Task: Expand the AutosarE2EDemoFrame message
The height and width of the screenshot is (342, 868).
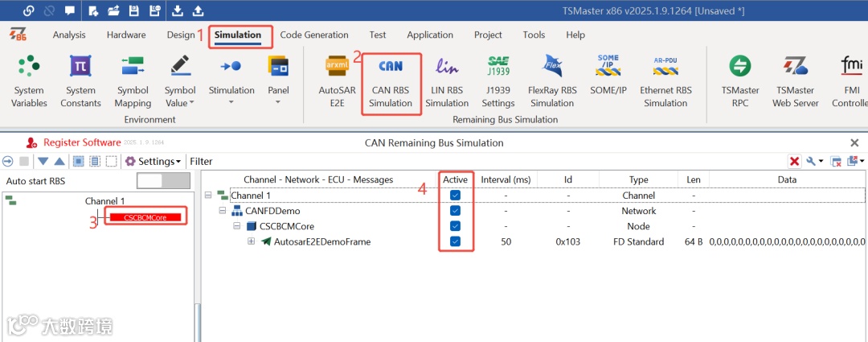Action: coord(252,241)
